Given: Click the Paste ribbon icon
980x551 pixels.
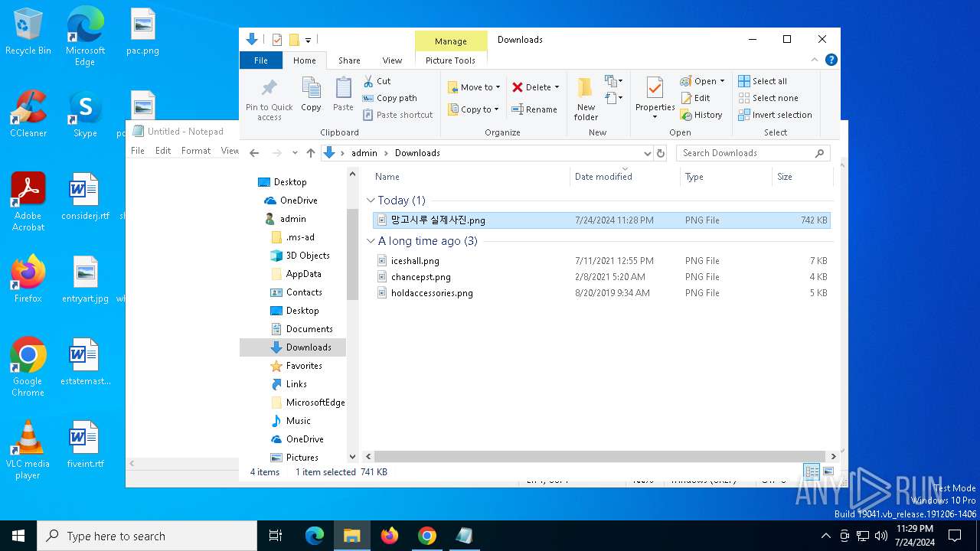Looking at the screenshot, I should [343, 87].
